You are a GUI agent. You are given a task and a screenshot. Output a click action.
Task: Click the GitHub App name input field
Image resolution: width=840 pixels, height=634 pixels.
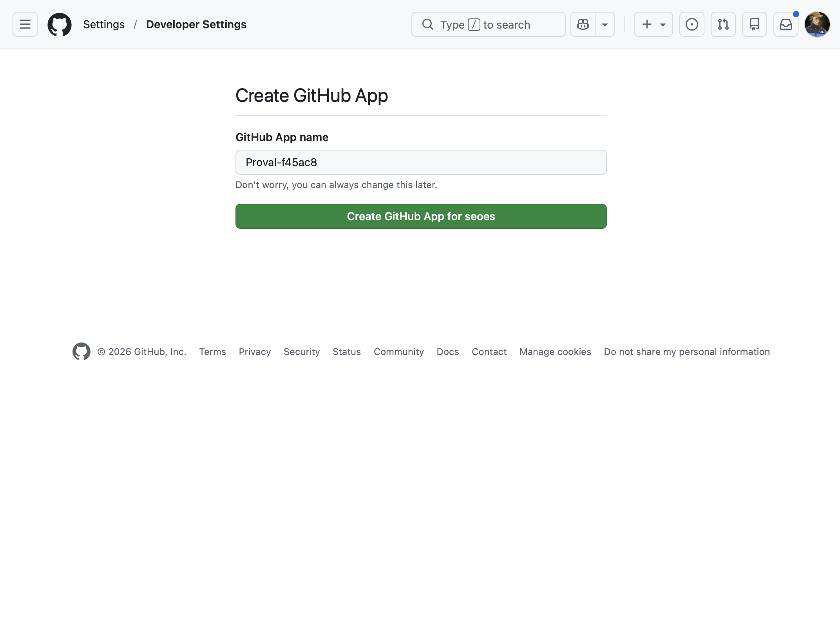click(421, 162)
